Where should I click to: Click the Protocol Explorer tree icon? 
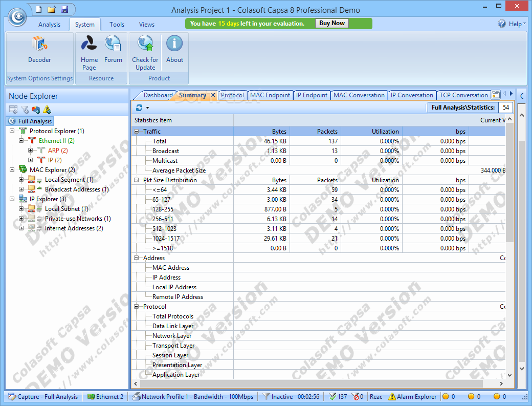pos(23,131)
